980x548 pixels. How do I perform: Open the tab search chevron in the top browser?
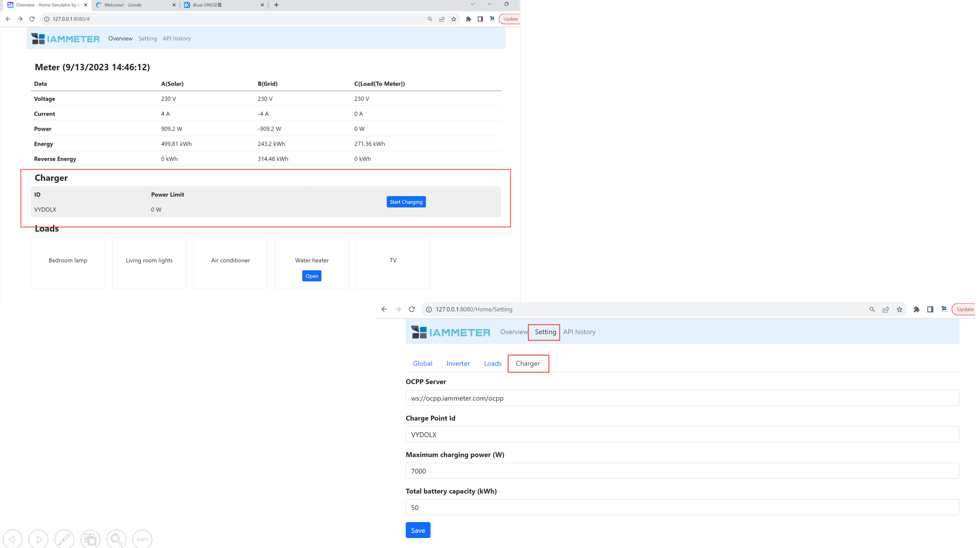point(472,5)
